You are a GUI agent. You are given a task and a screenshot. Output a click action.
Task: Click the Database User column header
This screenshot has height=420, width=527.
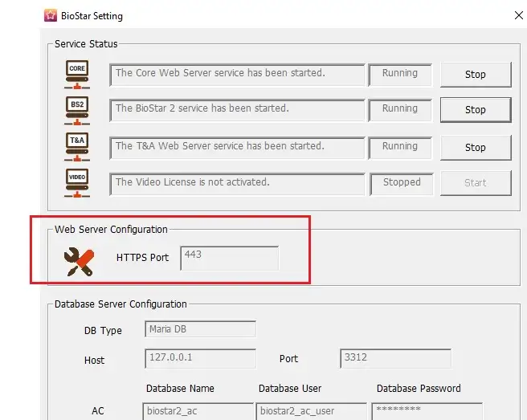tap(290, 389)
